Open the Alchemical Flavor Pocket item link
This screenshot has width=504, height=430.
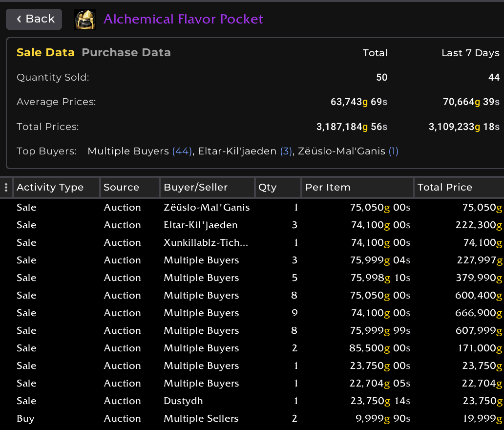[183, 19]
